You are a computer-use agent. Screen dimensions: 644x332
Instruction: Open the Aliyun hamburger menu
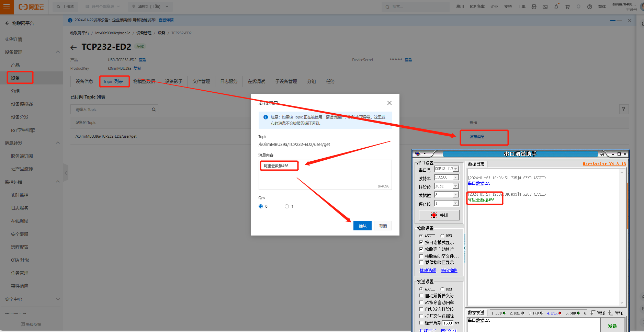[7, 7]
